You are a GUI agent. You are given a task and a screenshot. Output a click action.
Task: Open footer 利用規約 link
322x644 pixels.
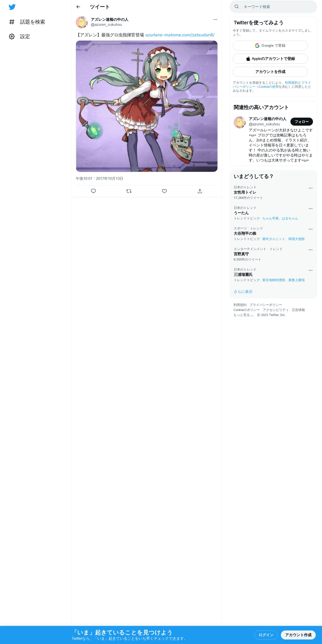240,305
